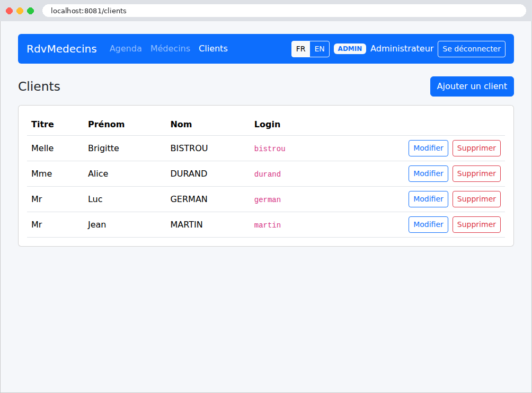
Task: Close the browser window with red button
Action: (10, 11)
